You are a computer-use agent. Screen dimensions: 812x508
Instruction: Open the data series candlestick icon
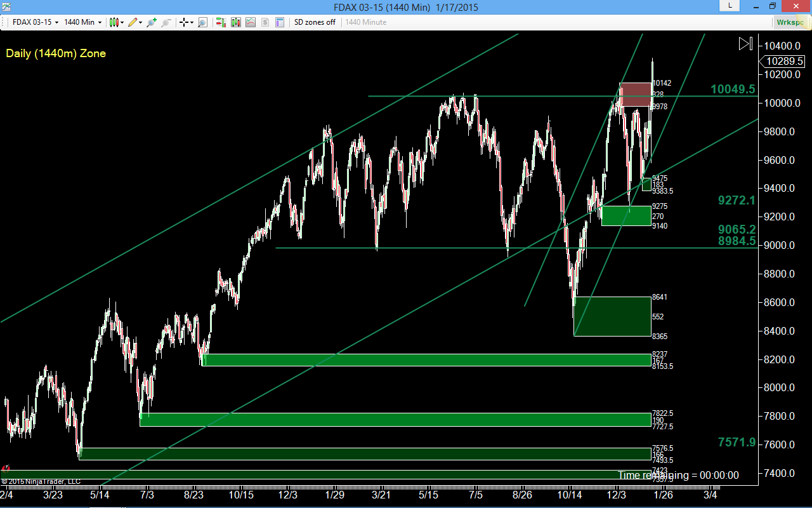coord(236,22)
